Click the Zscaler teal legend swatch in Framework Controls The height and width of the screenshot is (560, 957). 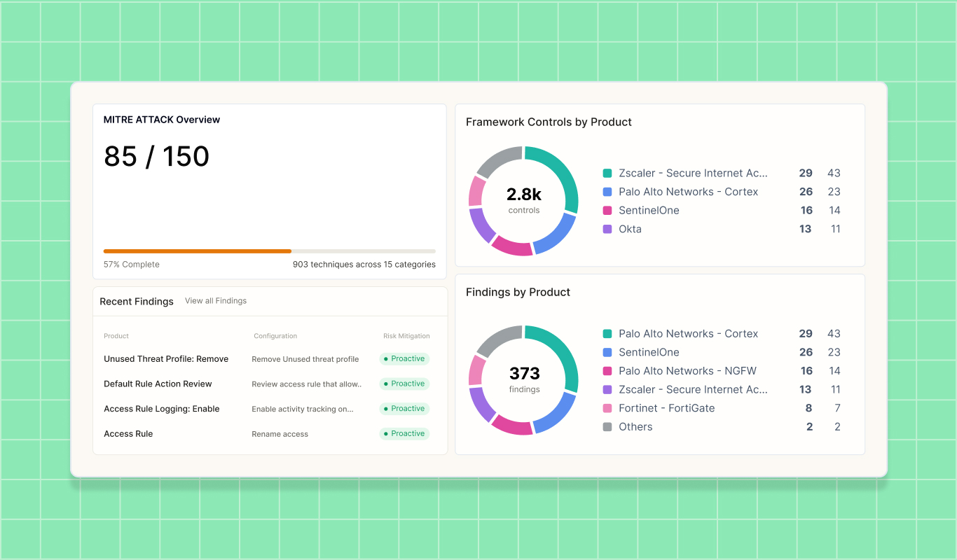pyautogui.click(x=607, y=173)
